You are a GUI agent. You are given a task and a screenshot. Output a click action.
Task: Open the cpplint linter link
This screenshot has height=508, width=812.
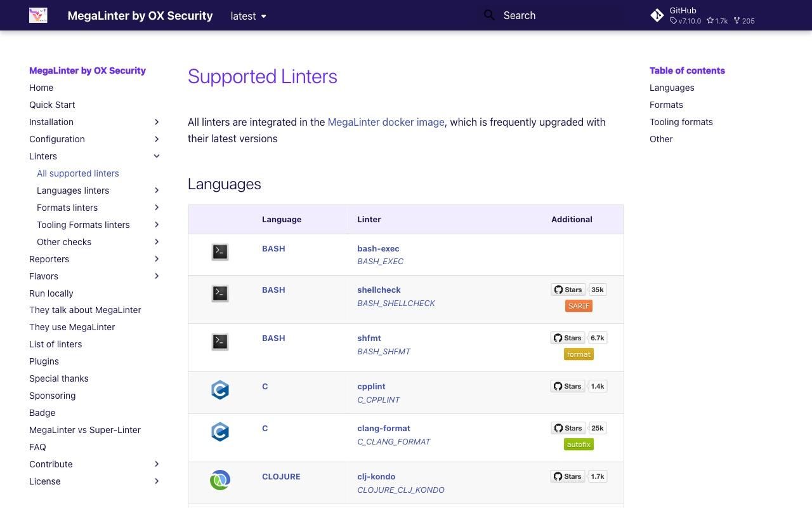pos(371,386)
